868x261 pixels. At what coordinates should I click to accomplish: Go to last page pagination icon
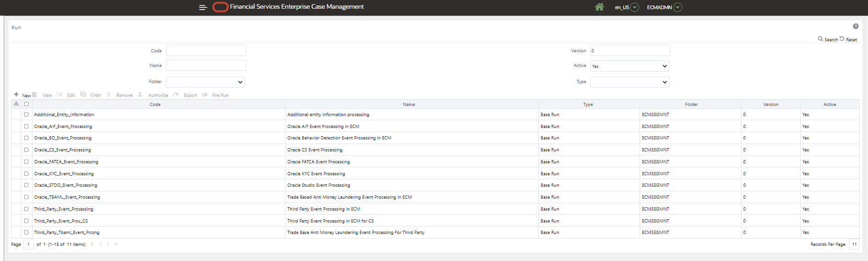(x=116, y=244)
